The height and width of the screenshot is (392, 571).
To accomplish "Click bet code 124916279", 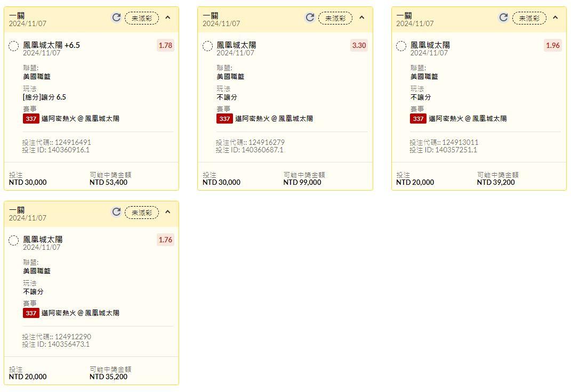I will [267, 142].
